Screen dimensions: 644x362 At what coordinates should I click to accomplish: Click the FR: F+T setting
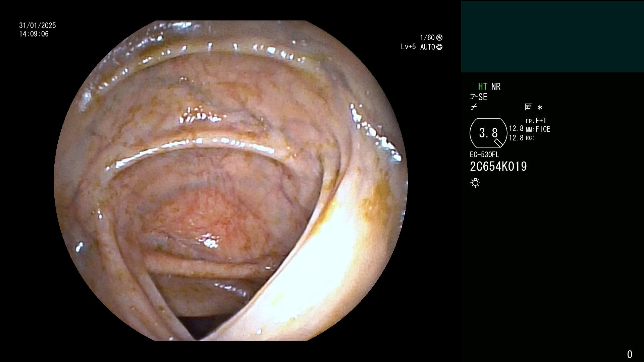(x=536, y=121)
